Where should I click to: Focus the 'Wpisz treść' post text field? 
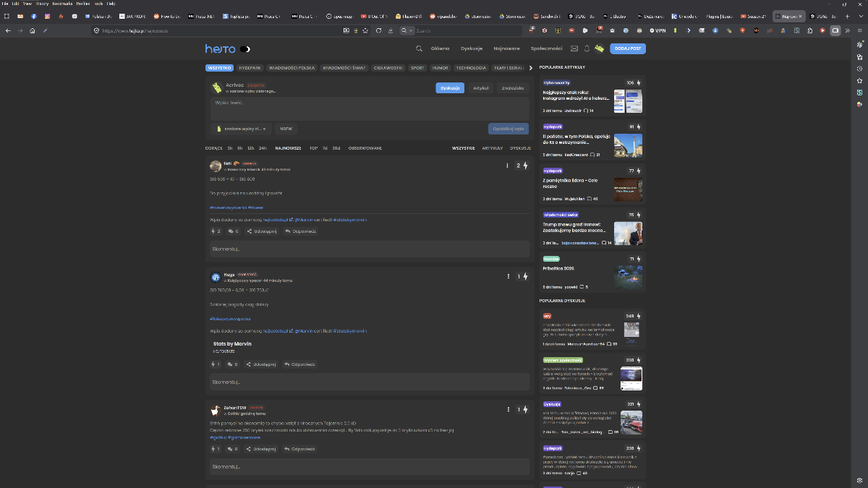tap(370, 108)
